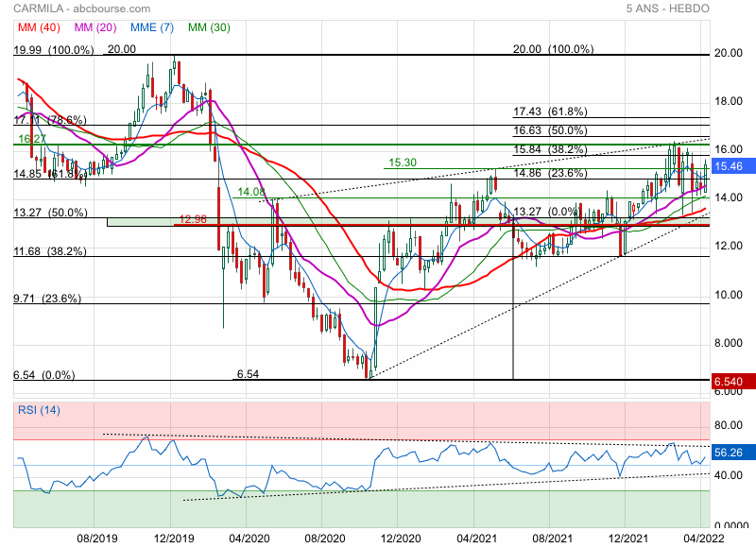The height and width of the screenshot is (548, 756).
Task: Select the 08/2020 date label
Action: [x=325, y=539]
